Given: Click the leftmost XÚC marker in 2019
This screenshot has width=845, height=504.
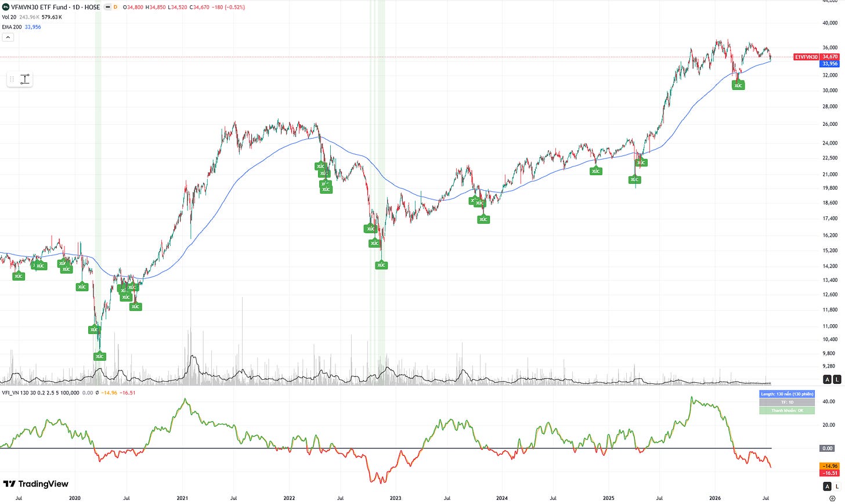Looking at the screenshot, I should click(19, 276).
